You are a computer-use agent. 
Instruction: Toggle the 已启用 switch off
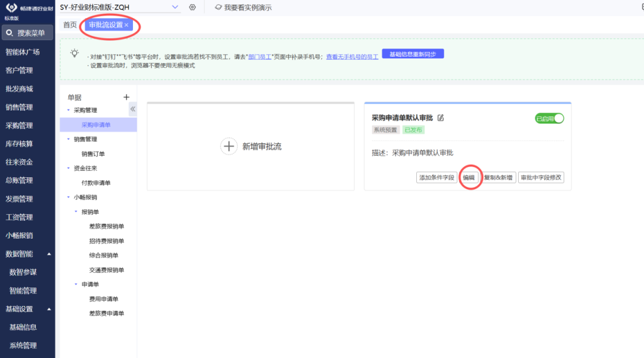[x=549, y=119]
